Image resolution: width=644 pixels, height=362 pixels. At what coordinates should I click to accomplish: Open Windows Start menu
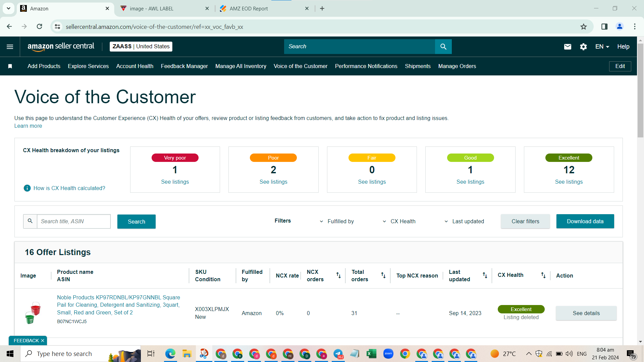coord(10,354)
